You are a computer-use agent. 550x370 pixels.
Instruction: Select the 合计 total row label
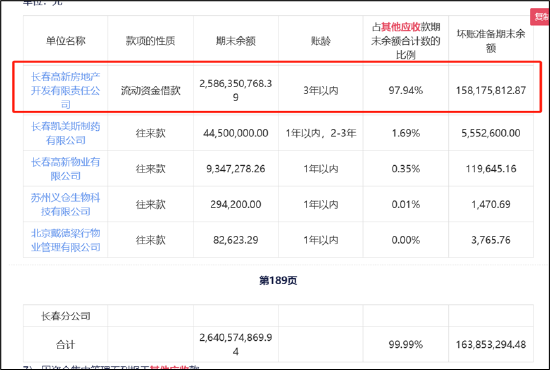pyautogui.click(x=66, y=345)
